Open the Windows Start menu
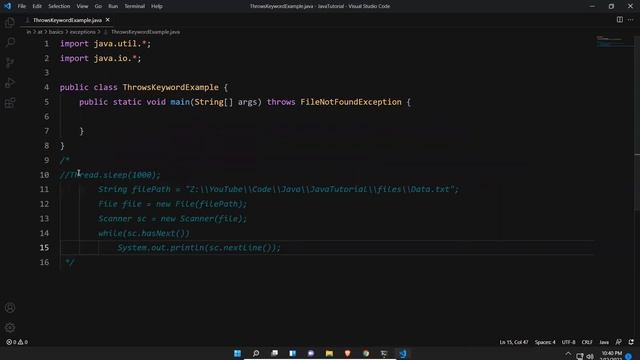The image size is (640, 360). (237, 353)
